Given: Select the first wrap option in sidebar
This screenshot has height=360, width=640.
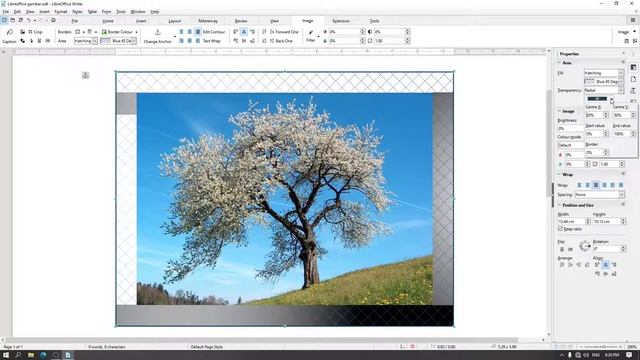Looking at the screenshot, I should click(579, 185).
